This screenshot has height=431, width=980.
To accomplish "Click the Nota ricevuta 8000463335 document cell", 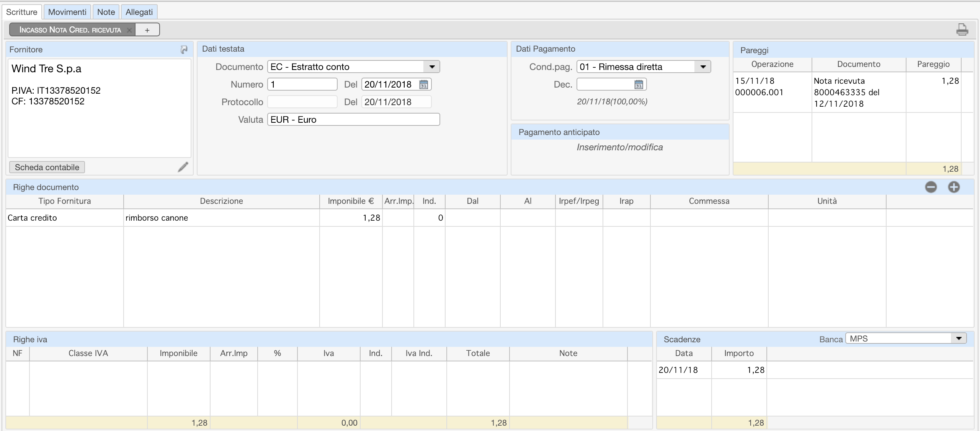I will pyautogui.click(x=859, y=92).
